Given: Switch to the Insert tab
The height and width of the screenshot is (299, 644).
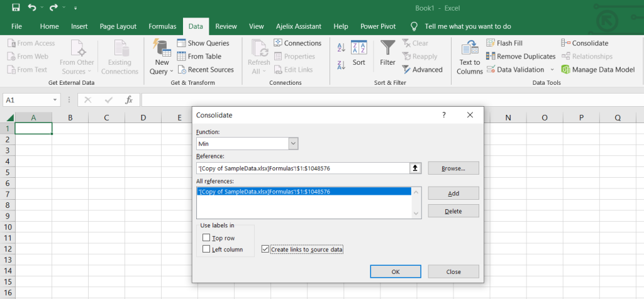Looking at the screenshot, I should tap(79, 26).
